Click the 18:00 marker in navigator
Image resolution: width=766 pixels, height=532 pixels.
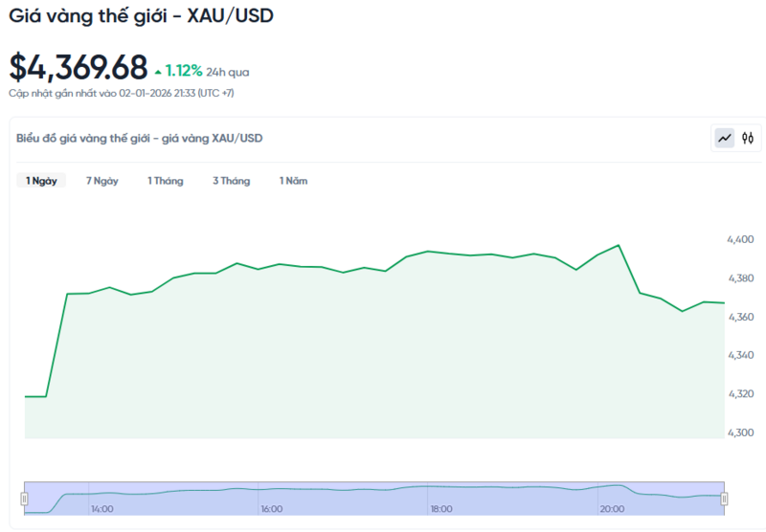[x=441, y=509]
